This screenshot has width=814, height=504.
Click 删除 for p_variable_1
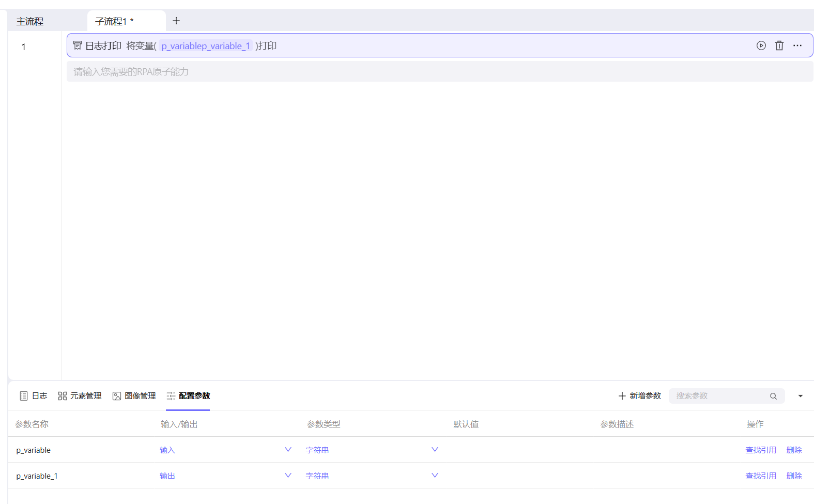tap(794, 476)
